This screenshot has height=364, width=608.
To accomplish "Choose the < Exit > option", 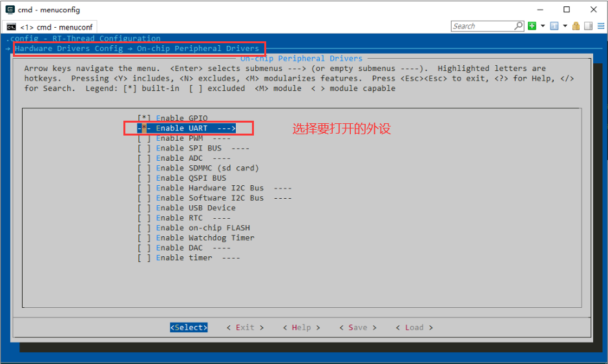I will (245, 327).
